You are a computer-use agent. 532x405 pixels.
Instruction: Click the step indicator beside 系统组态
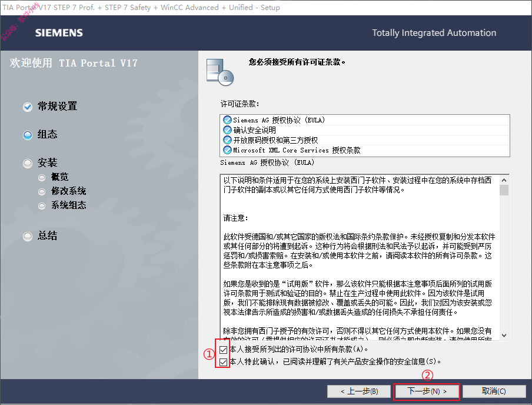click(42, 205)
